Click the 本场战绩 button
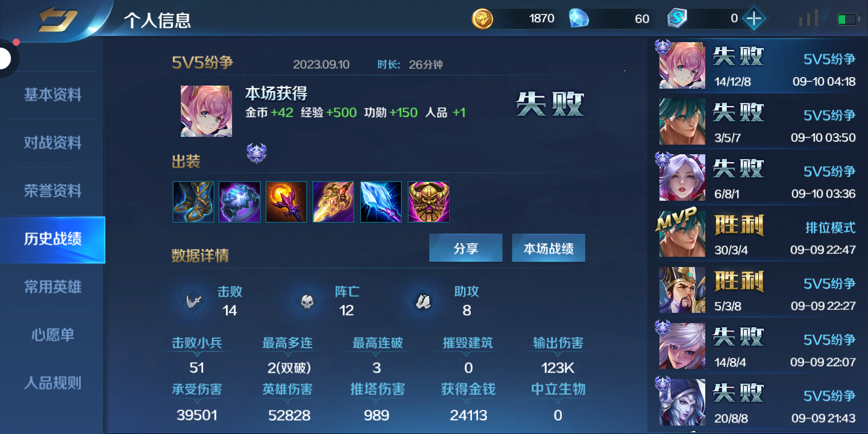The height and width of the screenshot is (434, 868). [549, 248]
